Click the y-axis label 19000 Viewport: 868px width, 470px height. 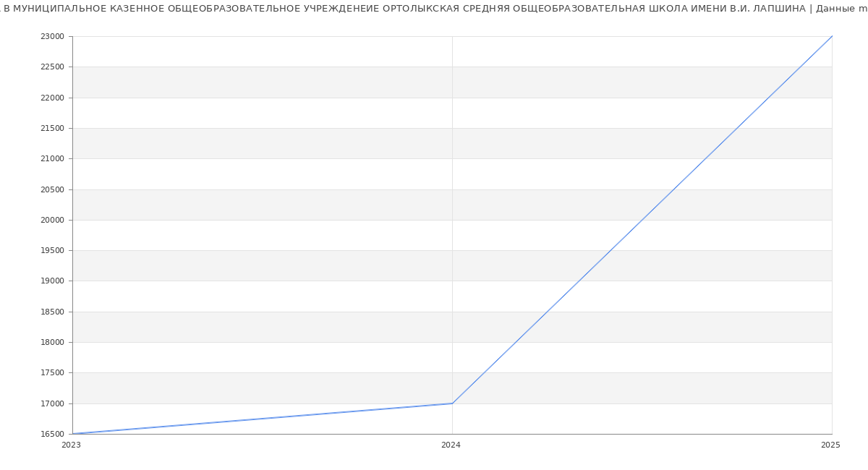pos(52,281)
